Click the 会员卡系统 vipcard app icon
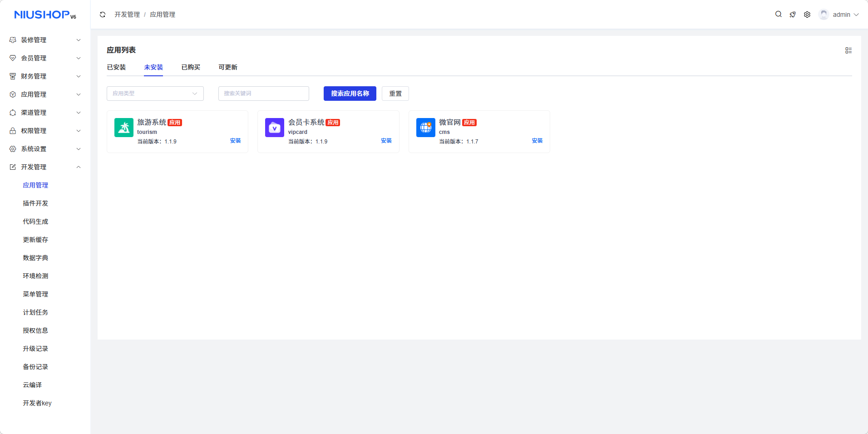This screenshot has width=868, height=434. (275, 128)
